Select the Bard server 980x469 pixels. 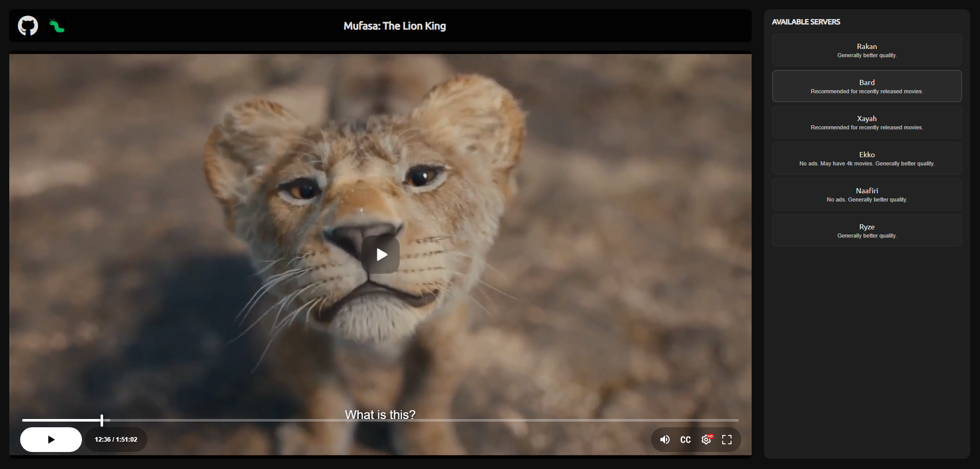pyautogui.click(x=867, y=86)
